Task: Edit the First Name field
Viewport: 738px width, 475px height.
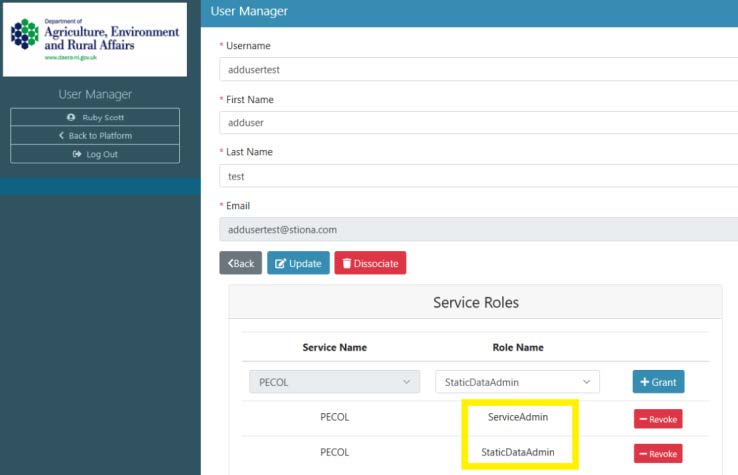Action: pyautogui.click(x=478, y=123)
